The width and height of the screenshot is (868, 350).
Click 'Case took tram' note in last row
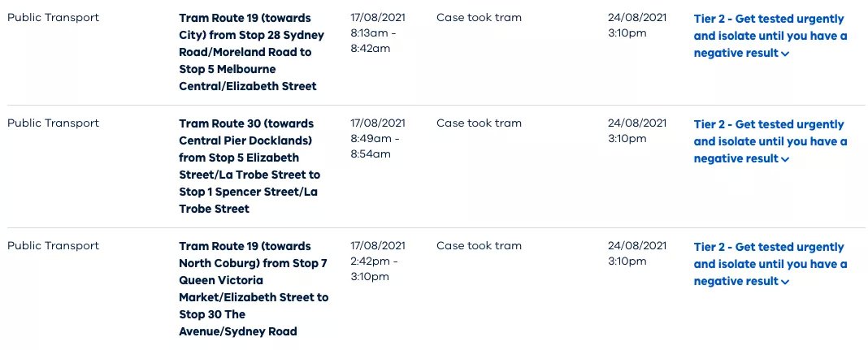(x=479, y=245)
